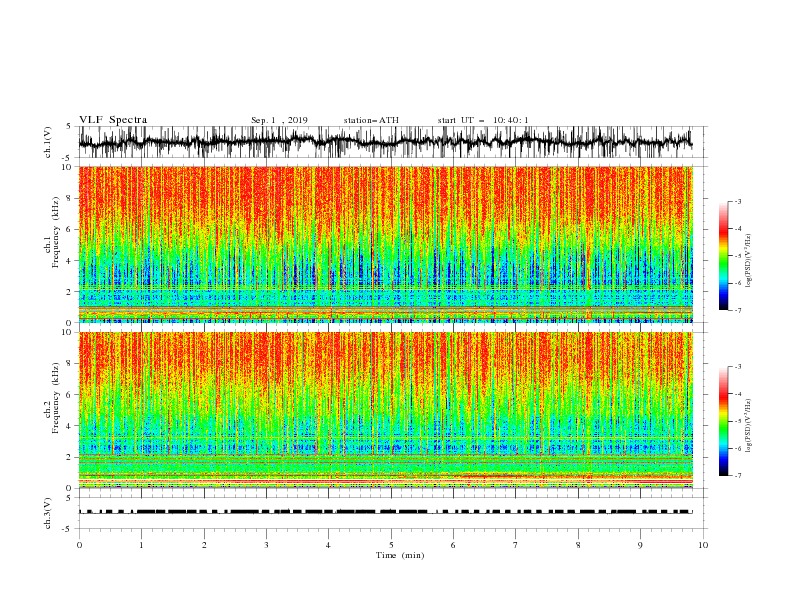This screenshot has height=612, width=792.
Task: Click the ch.1 spectrogram panel
Action: pos(386,244)
